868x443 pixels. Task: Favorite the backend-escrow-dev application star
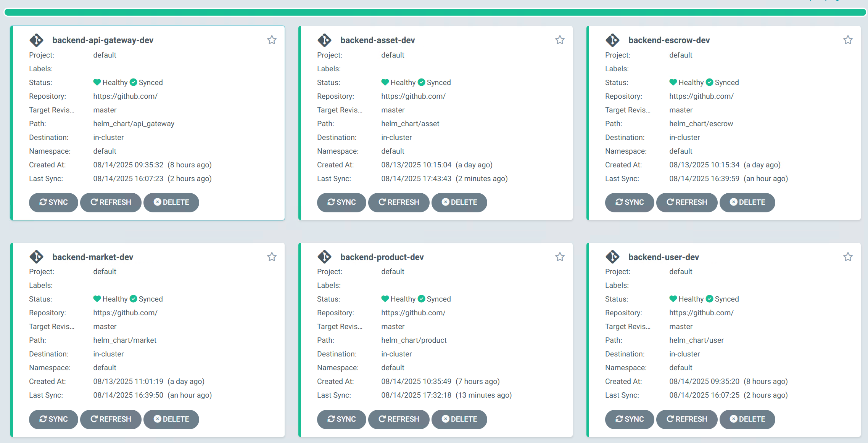point(848,40)
